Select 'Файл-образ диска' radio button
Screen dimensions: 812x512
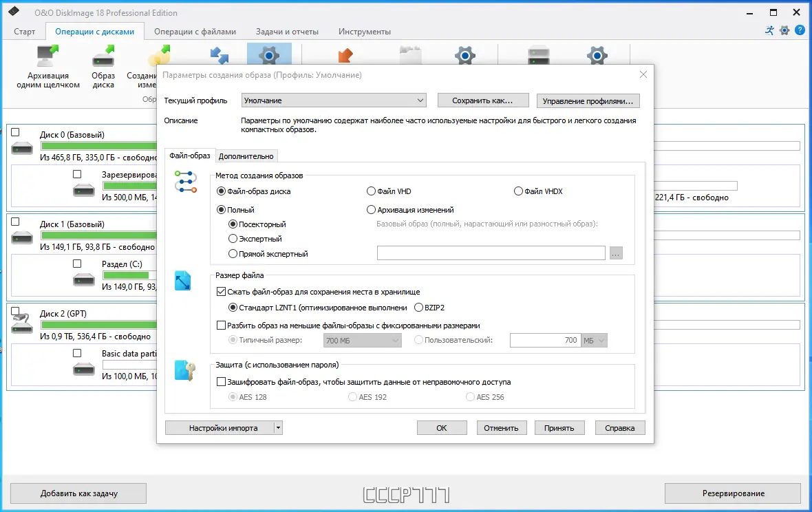tap(221, 191)
